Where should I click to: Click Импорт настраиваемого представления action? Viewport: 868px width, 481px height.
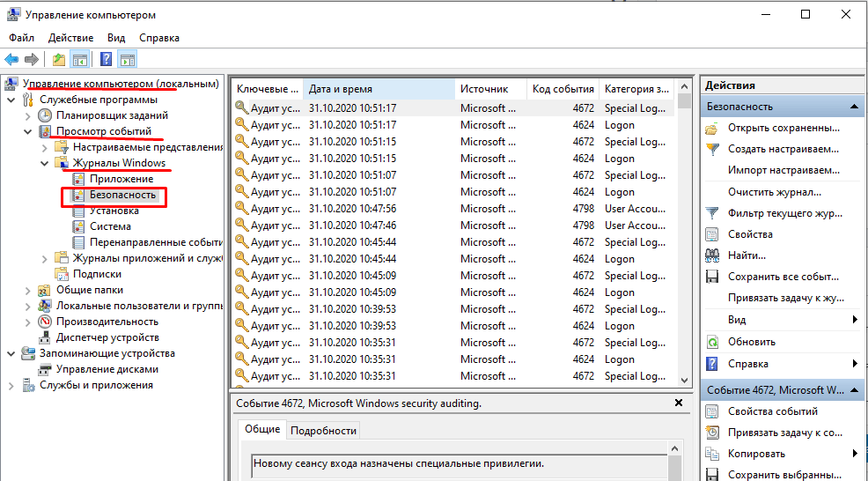(x=783, y=170)
